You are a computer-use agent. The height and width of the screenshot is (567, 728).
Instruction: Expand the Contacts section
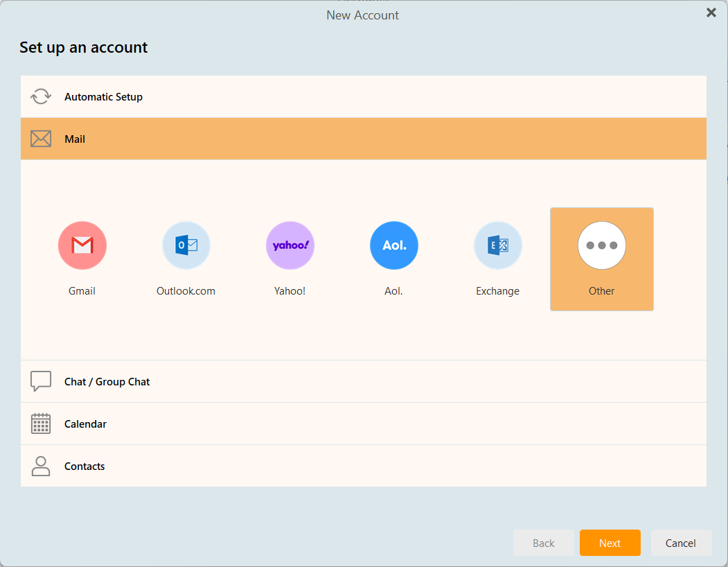(364, 466)
